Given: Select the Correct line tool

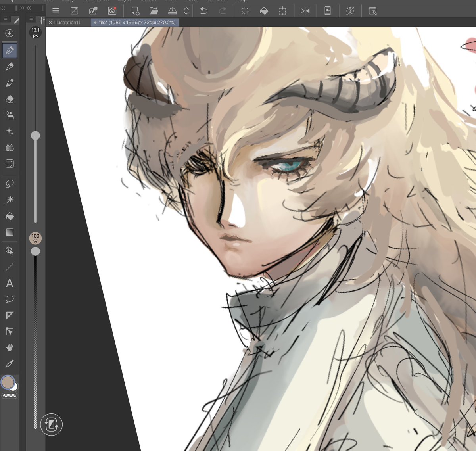Looking at the screenshot, I should (x=10, y=331).
